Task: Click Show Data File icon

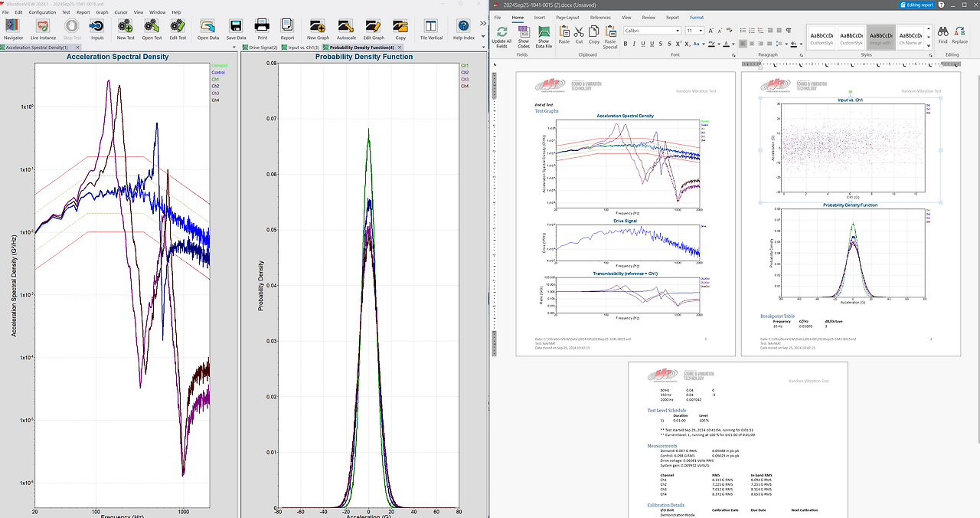Action: [544, 38]
